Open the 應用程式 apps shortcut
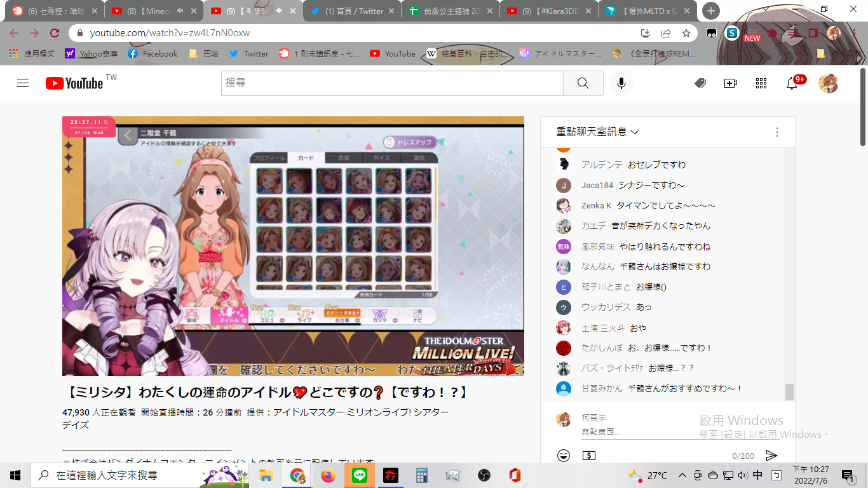868x488 pixels. (32, 54)
